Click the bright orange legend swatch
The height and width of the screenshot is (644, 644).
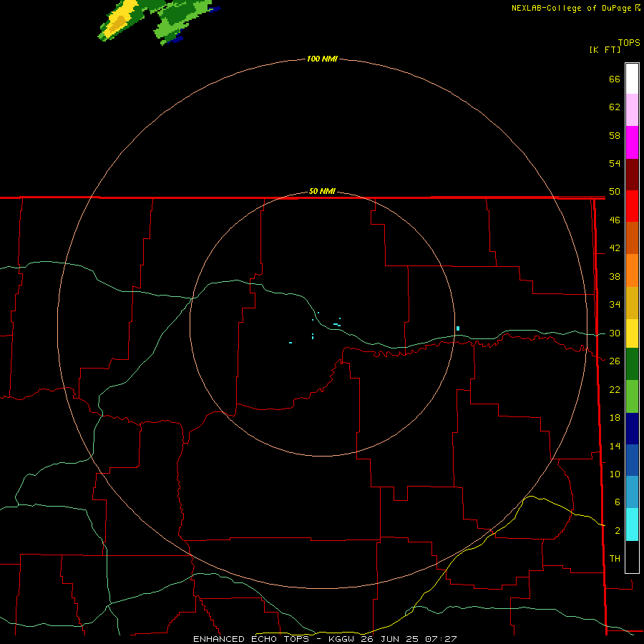pyautogui.click(x=632, y=270)
